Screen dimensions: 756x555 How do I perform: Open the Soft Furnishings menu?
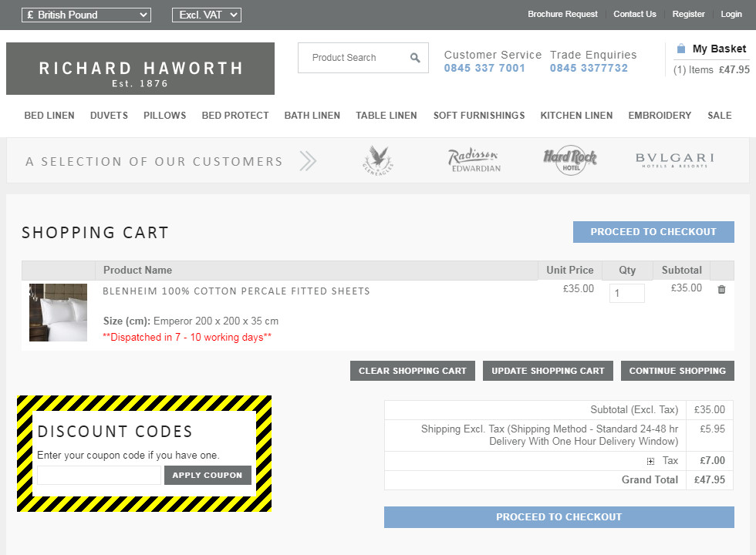click(479, 116)
